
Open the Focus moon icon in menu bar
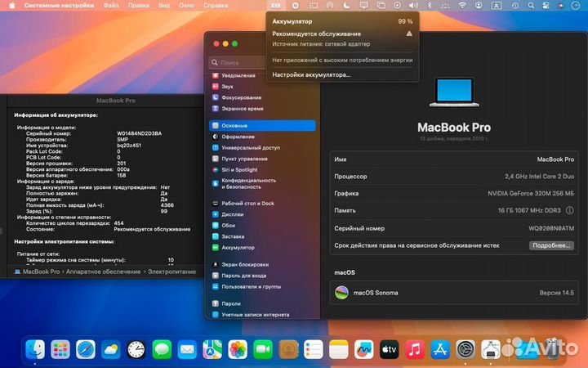click(347, 5)
